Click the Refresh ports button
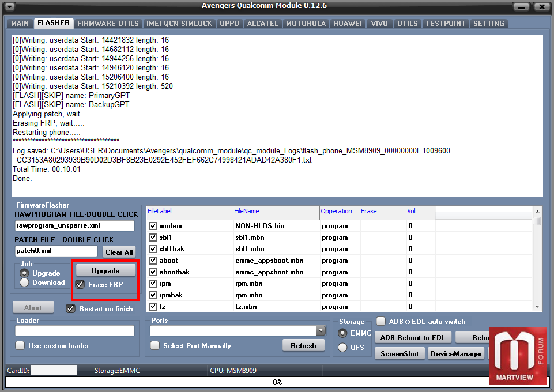The image size is (554, 392). click(x=303, y=346)
